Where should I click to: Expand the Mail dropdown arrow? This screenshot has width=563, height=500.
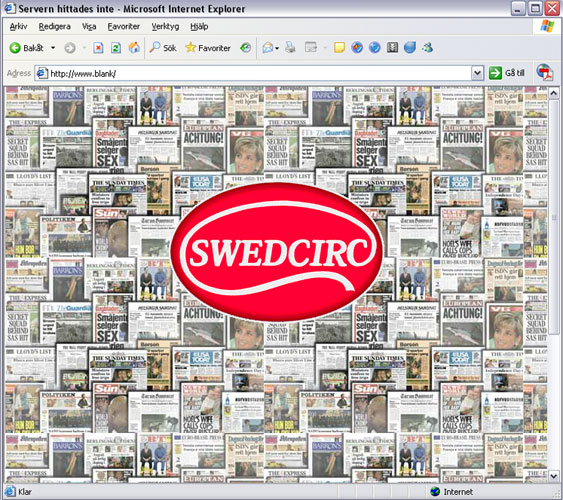(x=277, y=48)
